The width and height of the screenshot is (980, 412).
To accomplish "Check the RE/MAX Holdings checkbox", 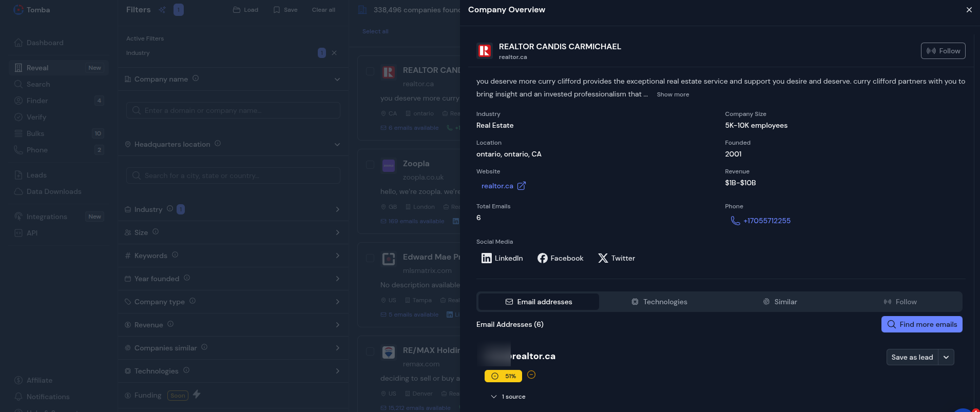I will click(370, 351).
